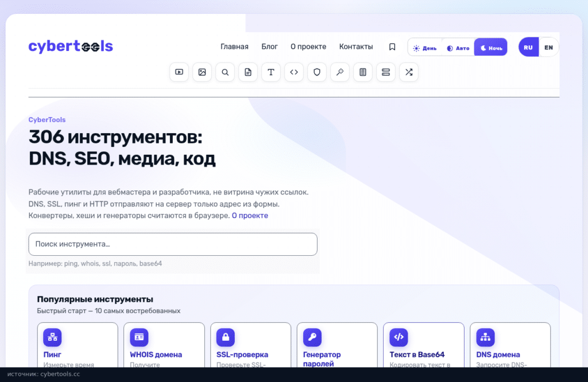588x382 pixels.
Task: Open the Пинг tool link
Action: (x=52, y=354)
